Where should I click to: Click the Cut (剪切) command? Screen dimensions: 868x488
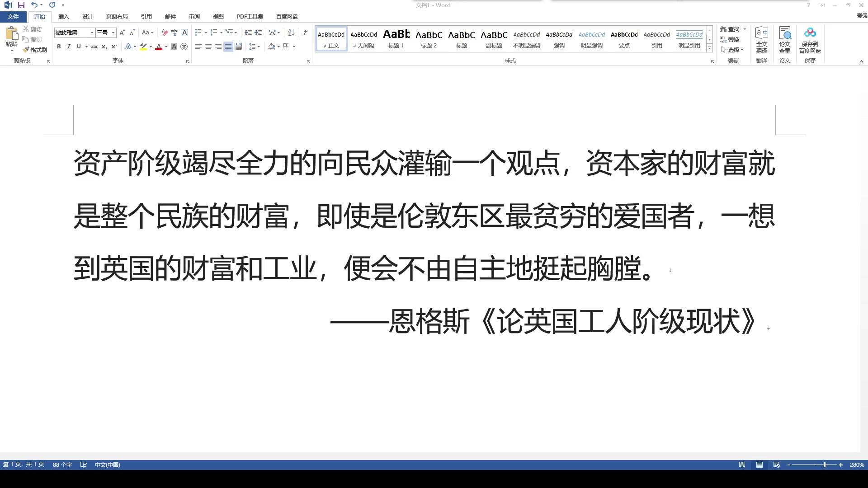[x=32, y=29]
